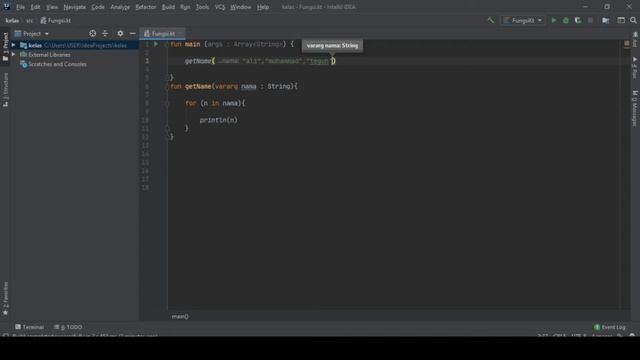
Task: Place cursor on the println(n) code line
Action: 218,120
